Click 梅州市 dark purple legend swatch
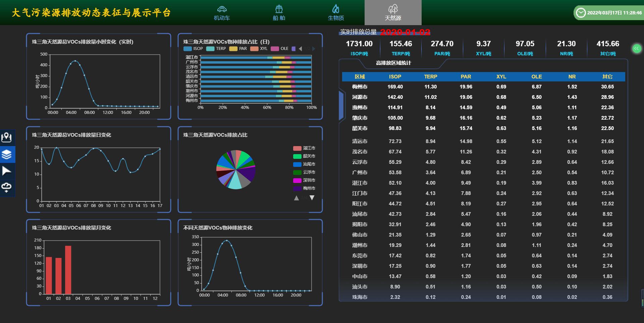 297,188
